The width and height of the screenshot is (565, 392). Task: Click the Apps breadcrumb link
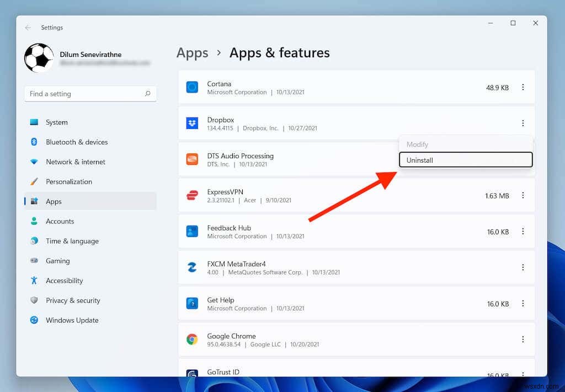[192, 53]
